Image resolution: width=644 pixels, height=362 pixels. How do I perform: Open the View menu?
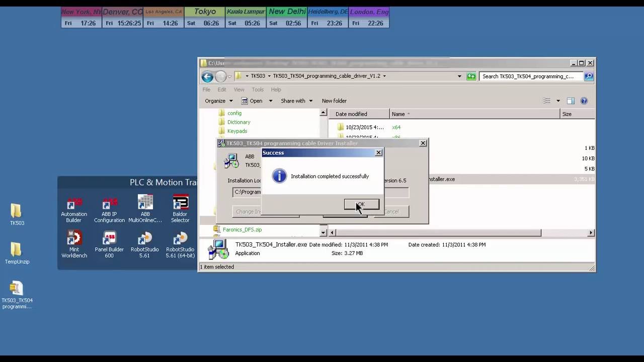[x=239, y=89]
